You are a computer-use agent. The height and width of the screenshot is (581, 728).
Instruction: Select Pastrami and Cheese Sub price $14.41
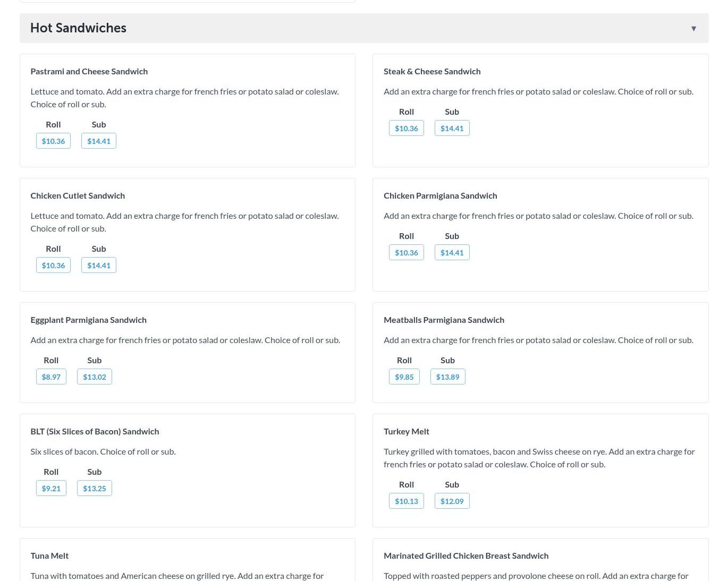(99, 141)
